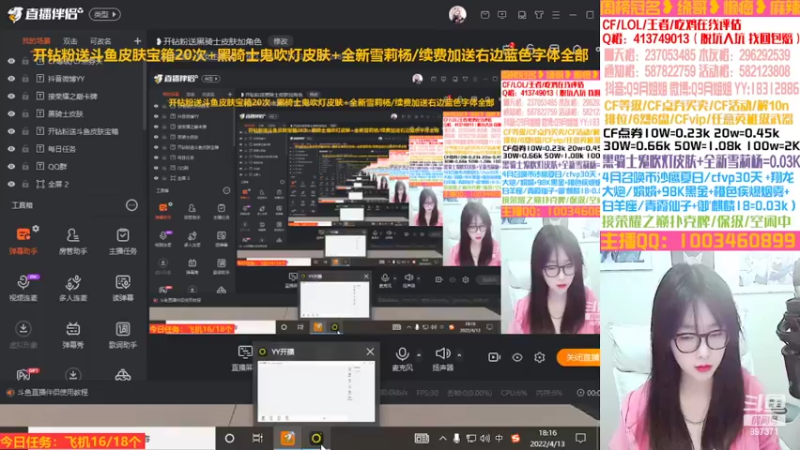Click the YY开播 window preview thumbnail
Image resolution: width=800 pixels, height=450 pixels.
point(316,391)
